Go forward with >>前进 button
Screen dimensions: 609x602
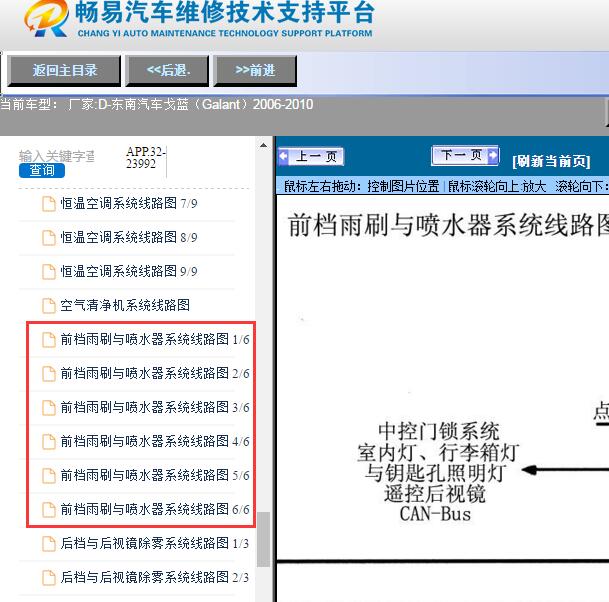click(x=255, y=71)
